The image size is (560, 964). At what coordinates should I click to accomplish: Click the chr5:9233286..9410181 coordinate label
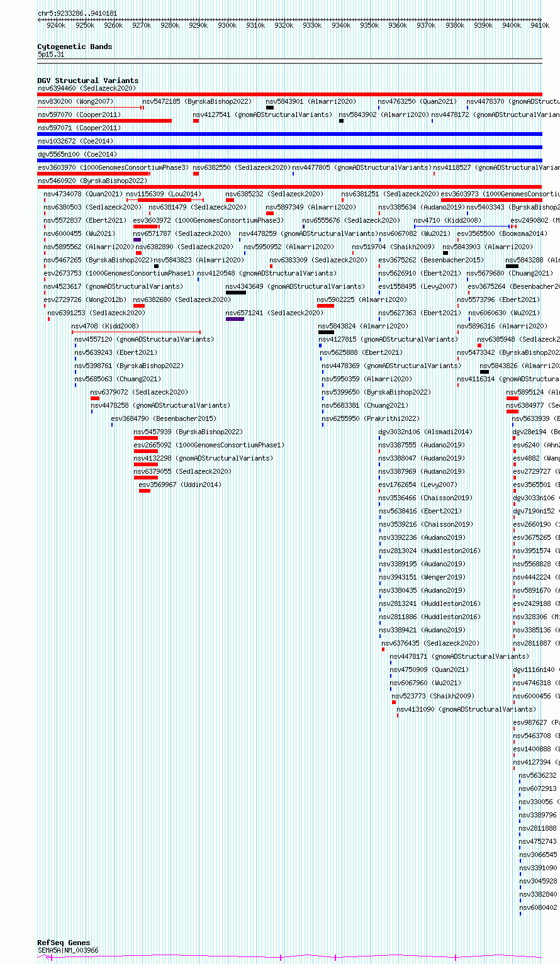pos(77,13)
